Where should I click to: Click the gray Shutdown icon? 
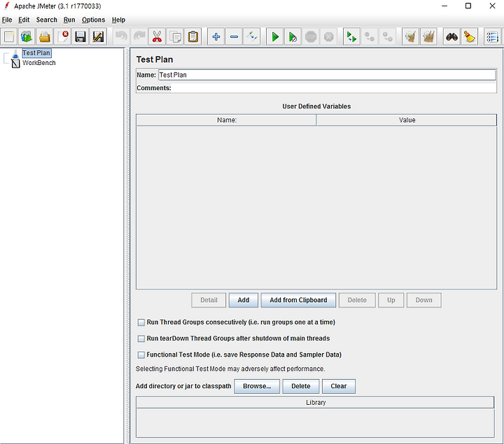(328, 36)
